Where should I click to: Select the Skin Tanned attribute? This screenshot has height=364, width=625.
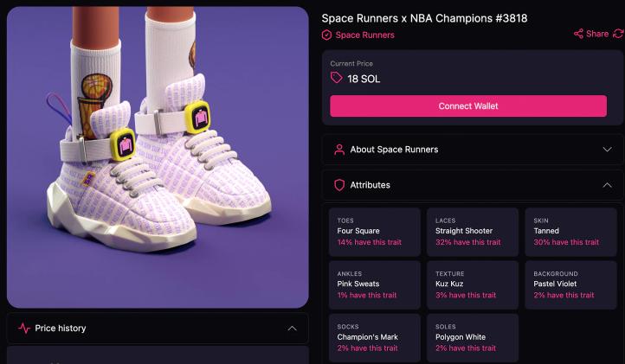coord(571,232)
